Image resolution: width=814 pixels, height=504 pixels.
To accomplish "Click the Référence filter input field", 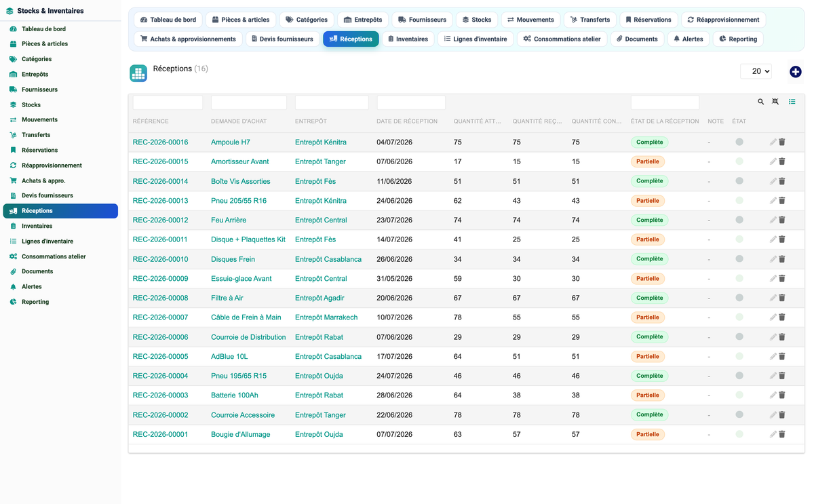I will pyautogui.click(x=168, y=102).
